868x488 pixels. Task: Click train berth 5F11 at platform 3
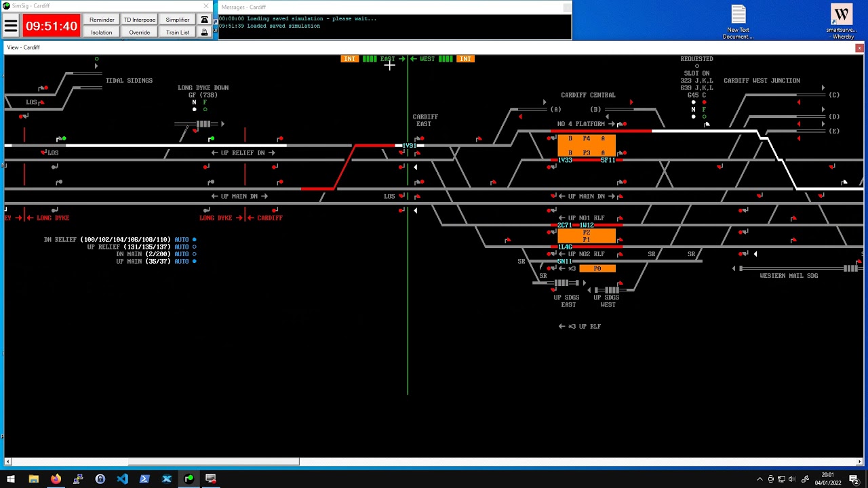point(608,160)
